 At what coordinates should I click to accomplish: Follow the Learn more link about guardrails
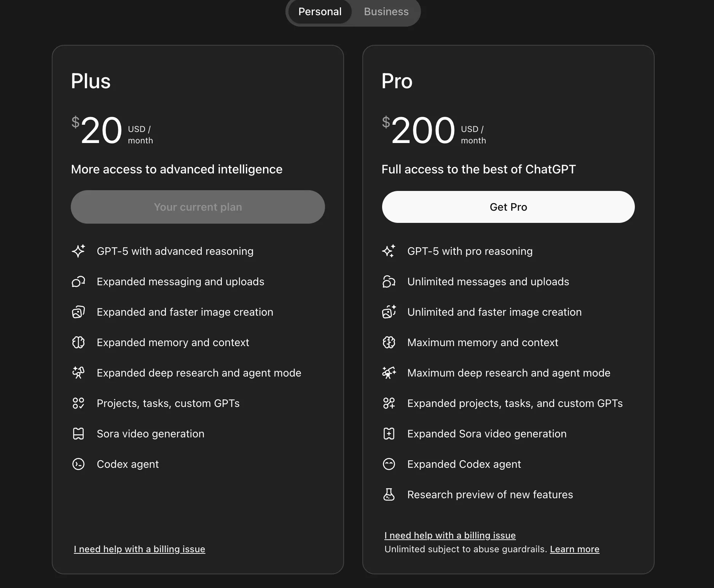tap(574, 549)
